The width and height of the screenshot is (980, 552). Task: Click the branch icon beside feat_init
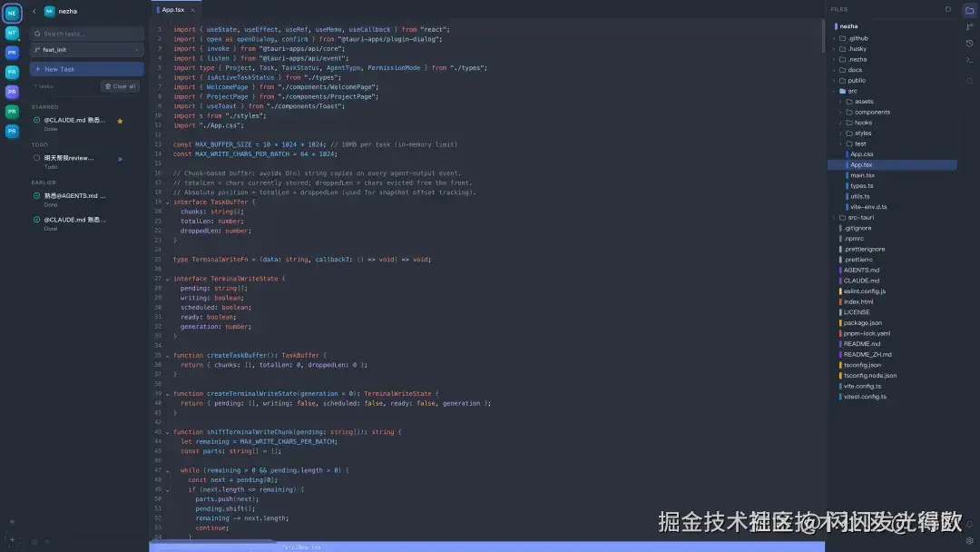tap(37, 50)
